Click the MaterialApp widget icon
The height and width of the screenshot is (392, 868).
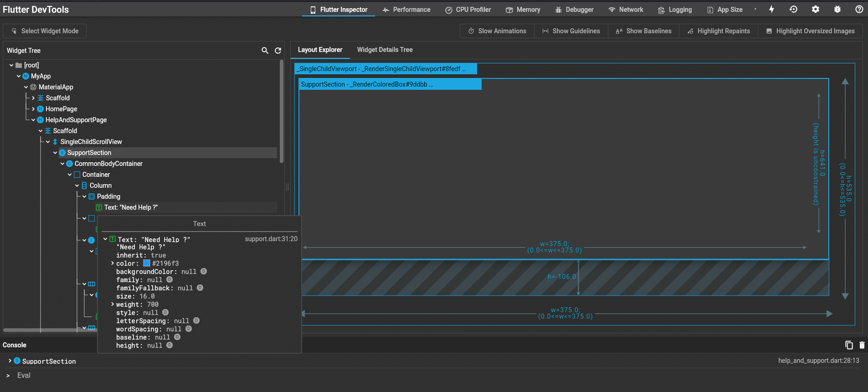33,87
